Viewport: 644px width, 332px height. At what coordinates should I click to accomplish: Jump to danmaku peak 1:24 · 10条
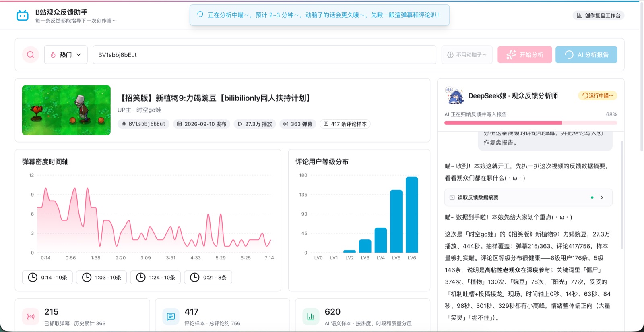click(x=155, y=278)
